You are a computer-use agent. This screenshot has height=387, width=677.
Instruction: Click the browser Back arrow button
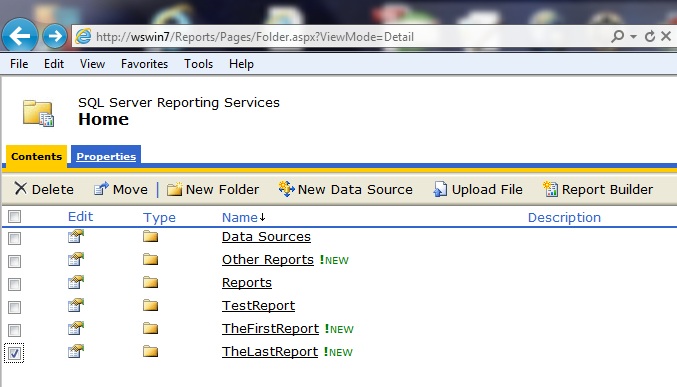19,36
